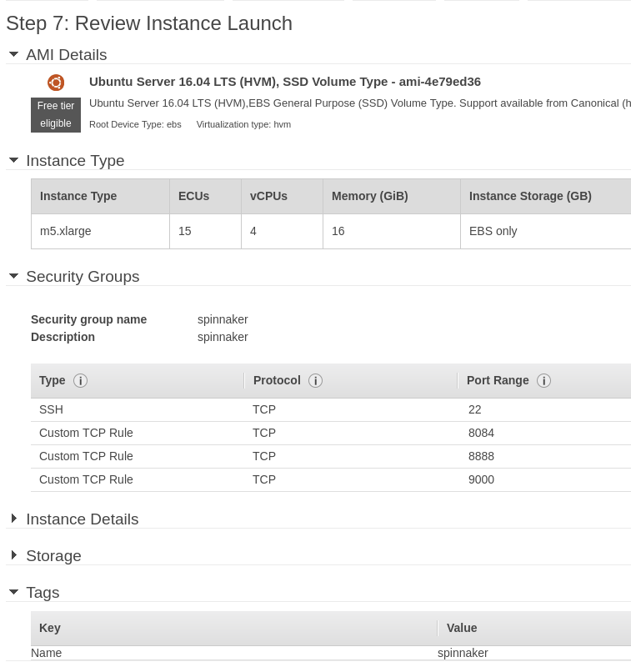Screen dimensions: 631x672
Task: Click the spinnaker tag value
Action: 463,653
